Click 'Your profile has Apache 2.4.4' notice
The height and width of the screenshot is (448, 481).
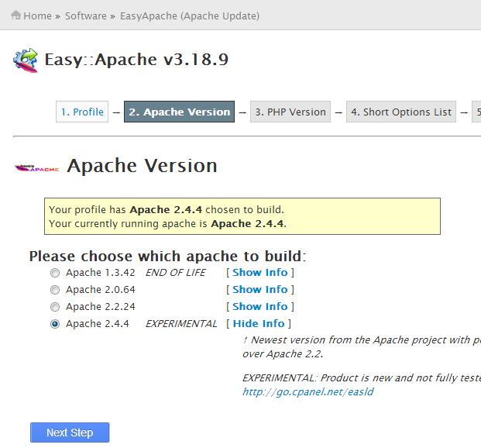[167, 210]
